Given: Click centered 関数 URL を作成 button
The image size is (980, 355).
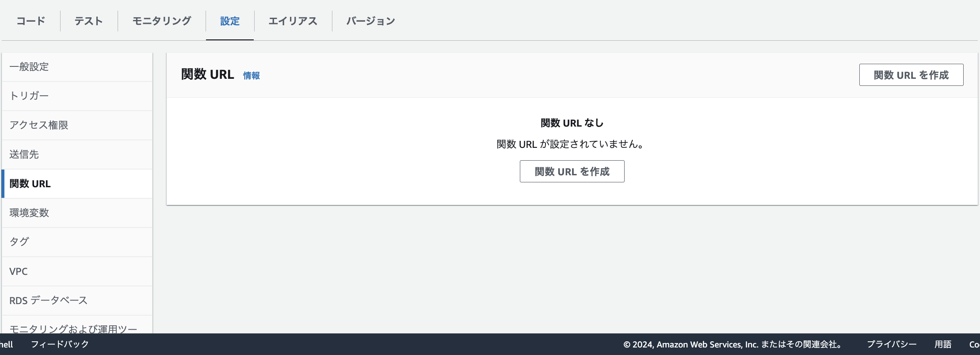Looking at the screenshot, I should (572, 171).
